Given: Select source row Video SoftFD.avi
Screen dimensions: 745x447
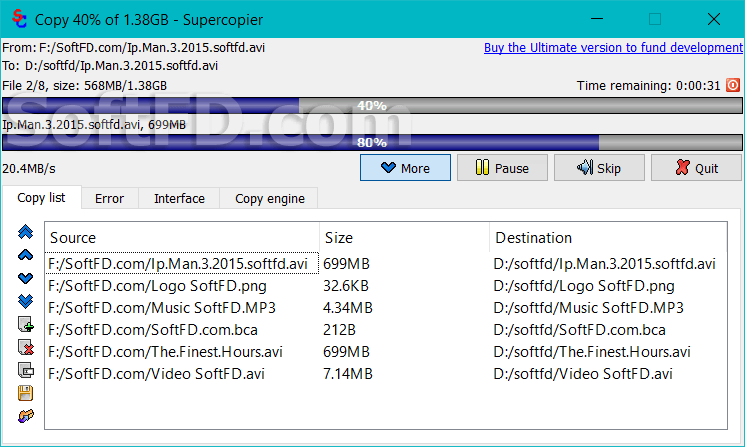Looking at the screenshot, I should (156, 374).
